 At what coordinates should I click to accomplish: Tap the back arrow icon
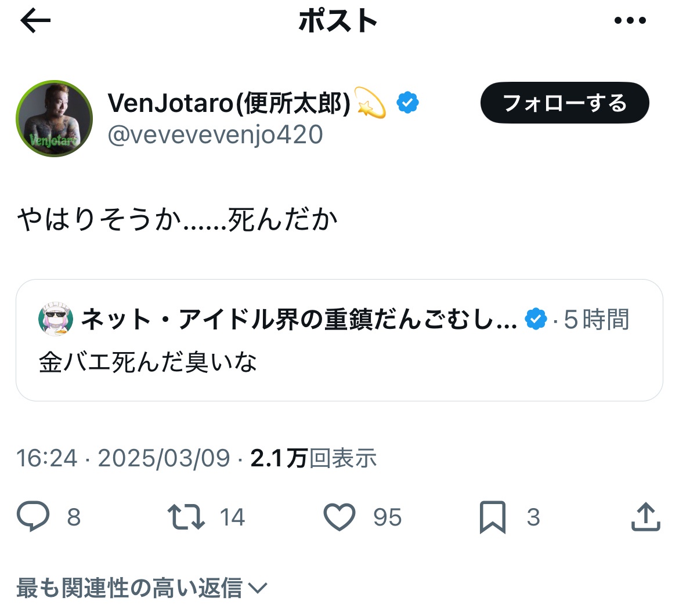(35, 21)
